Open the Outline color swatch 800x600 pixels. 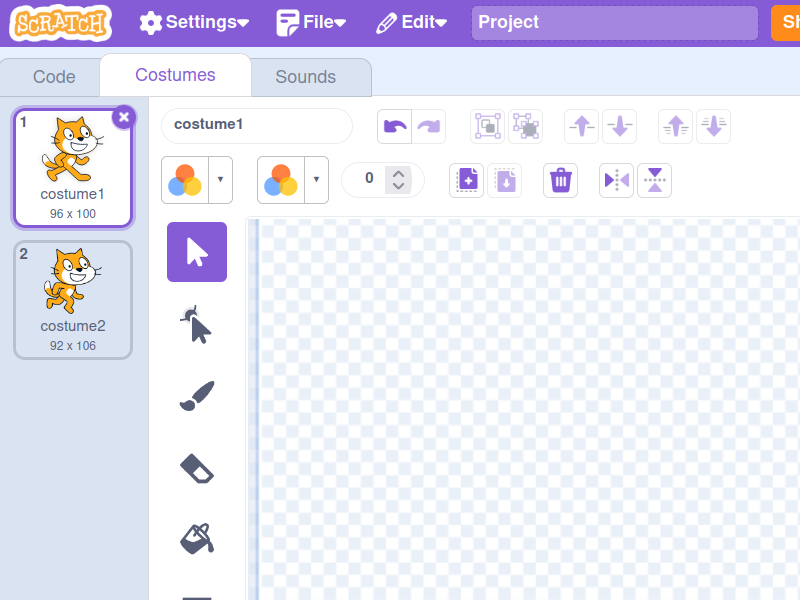[281, 180]
